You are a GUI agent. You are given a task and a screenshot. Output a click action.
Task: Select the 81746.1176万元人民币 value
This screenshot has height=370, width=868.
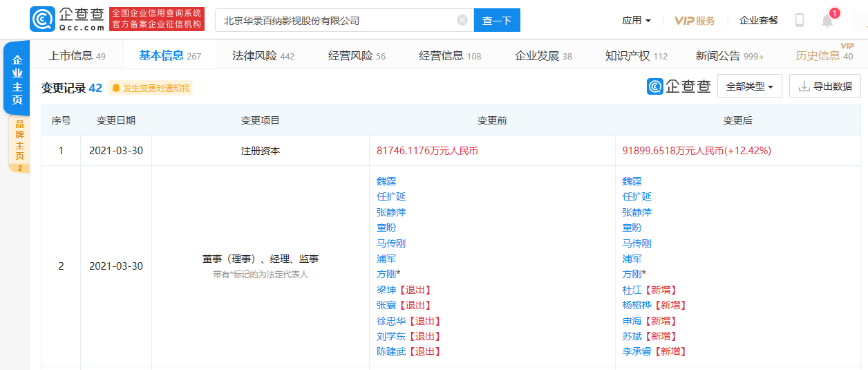pyautogui.click(x=427, y=150)
